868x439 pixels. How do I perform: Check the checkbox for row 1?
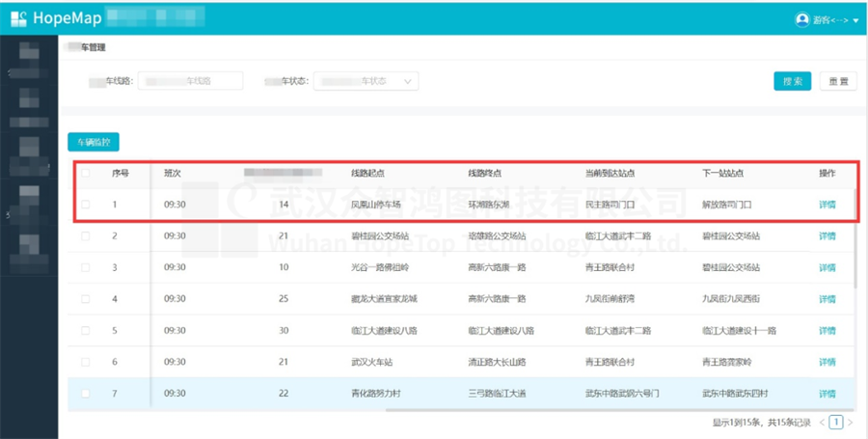click(85, 205)
